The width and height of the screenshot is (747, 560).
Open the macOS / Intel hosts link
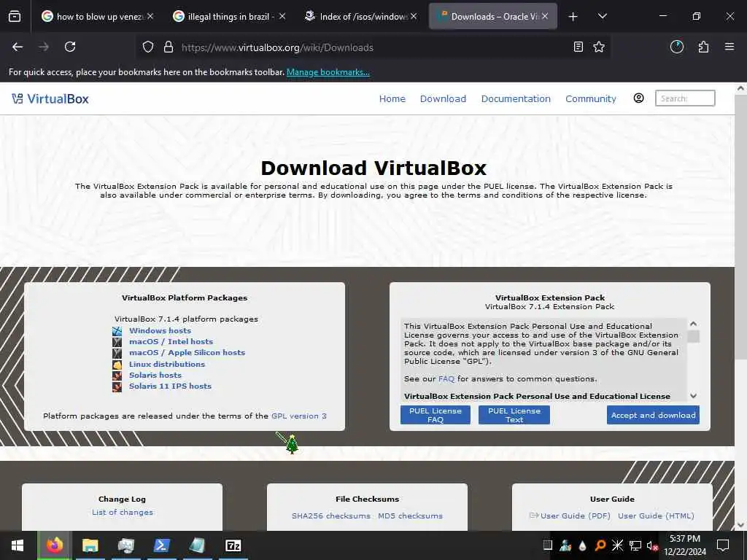point(171,341)
